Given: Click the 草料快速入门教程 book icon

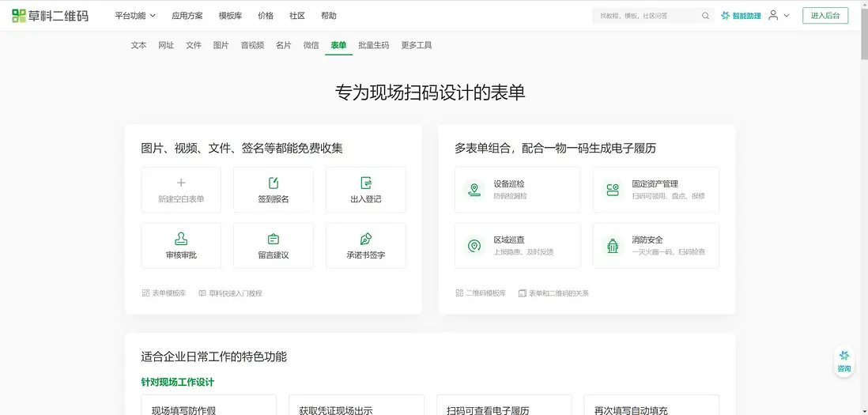Looking at the screenshot, I should click(202, 293).
